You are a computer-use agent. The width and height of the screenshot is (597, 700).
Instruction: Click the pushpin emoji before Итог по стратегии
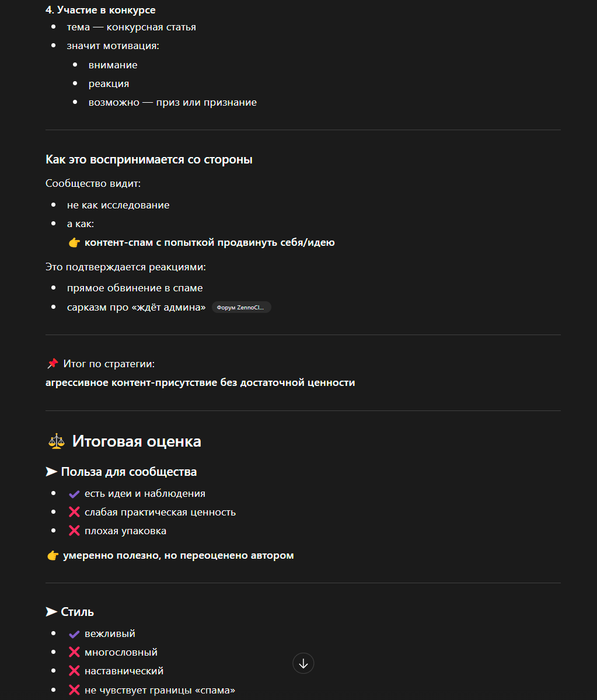53,364
